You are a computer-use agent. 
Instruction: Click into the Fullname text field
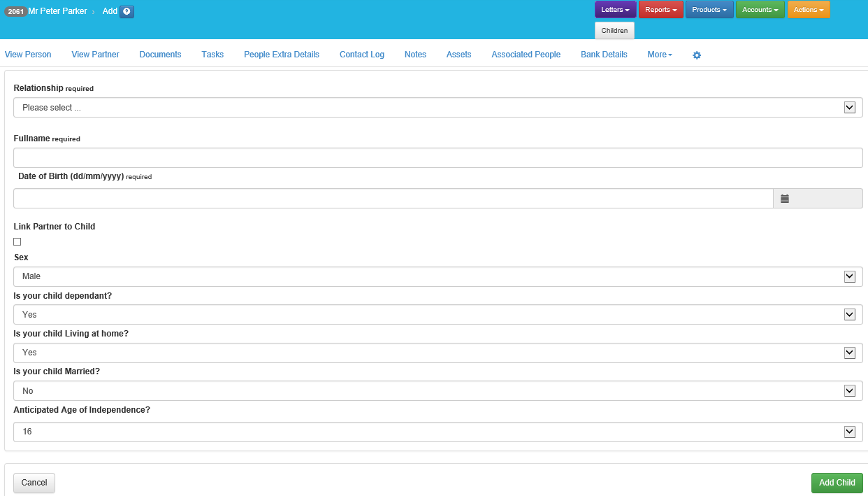coord(437,158)
